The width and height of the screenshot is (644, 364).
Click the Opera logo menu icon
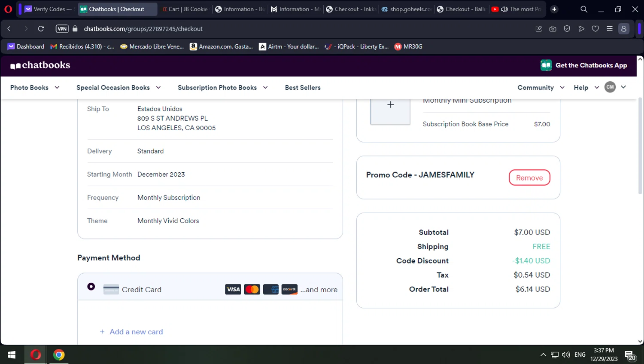(x=8, y=9)
